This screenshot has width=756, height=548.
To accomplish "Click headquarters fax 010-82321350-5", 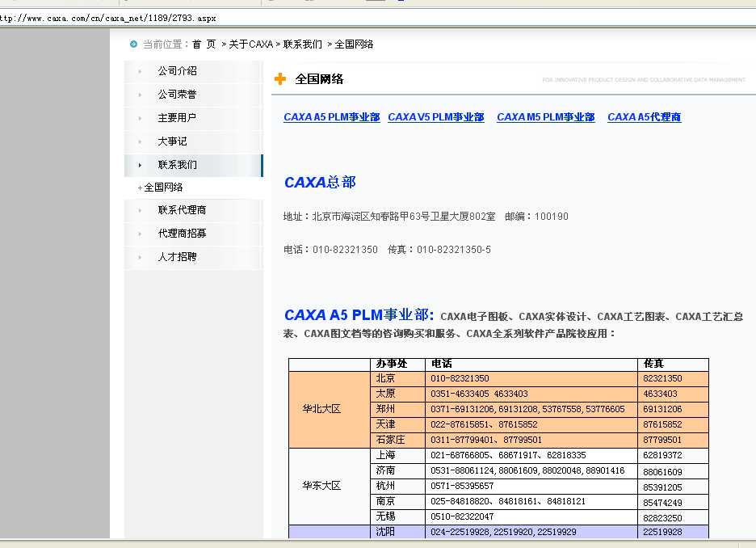I will pyautogui.click(x=454, y=250).
